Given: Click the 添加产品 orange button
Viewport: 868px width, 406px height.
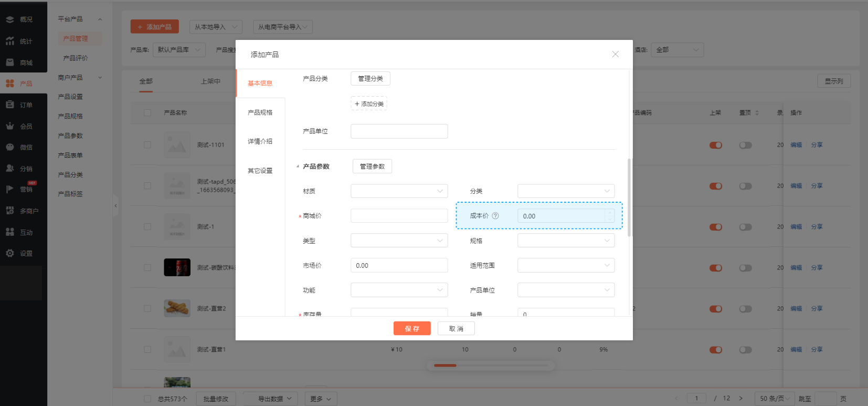Looking at the screenshot, I should (155, 27).
